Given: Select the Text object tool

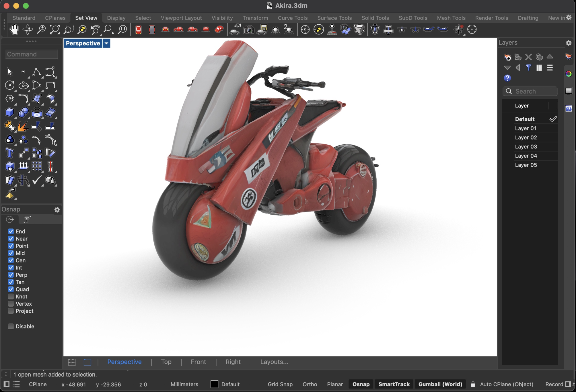Looking at the screenshot, I should pos(10,153).
